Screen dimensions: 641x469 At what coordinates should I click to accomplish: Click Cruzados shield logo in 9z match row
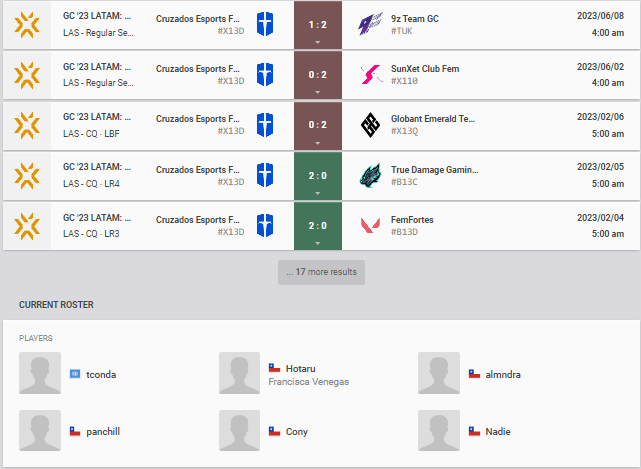coord(265,24)
